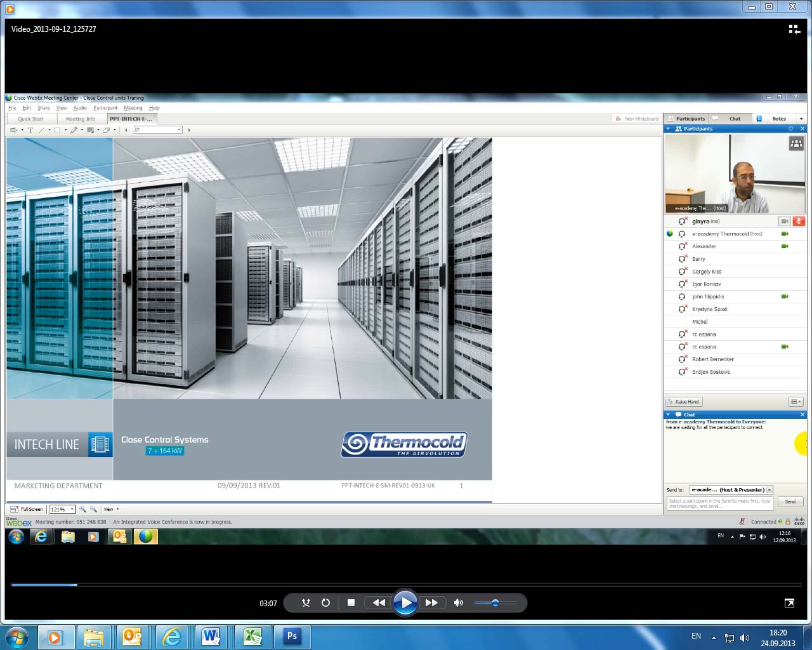This screenshot has height=650, width=812.
Task: Open the EN input language selector
Action: (x=696, y=636)
